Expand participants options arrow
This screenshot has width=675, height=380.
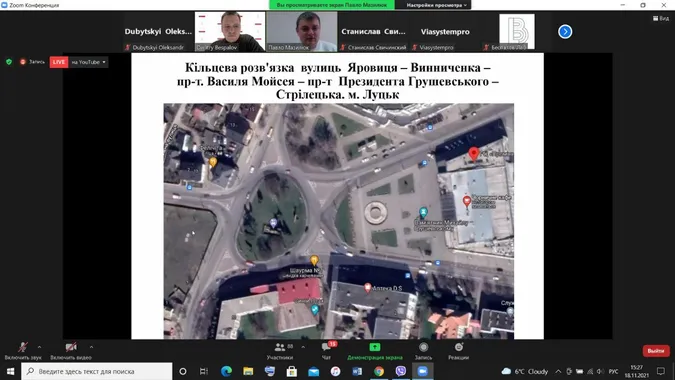coord(303,347)
